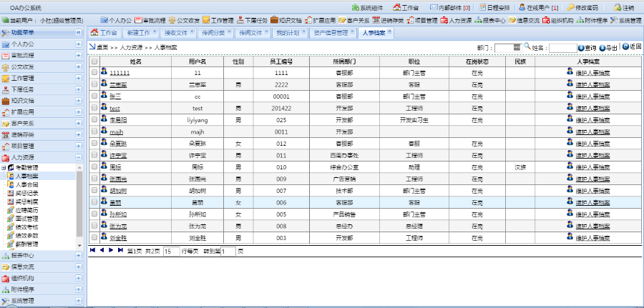Viewport: 644px width, 308px height.
Task: Click the magnifier icon beside 部门 field
Action: 527,46
